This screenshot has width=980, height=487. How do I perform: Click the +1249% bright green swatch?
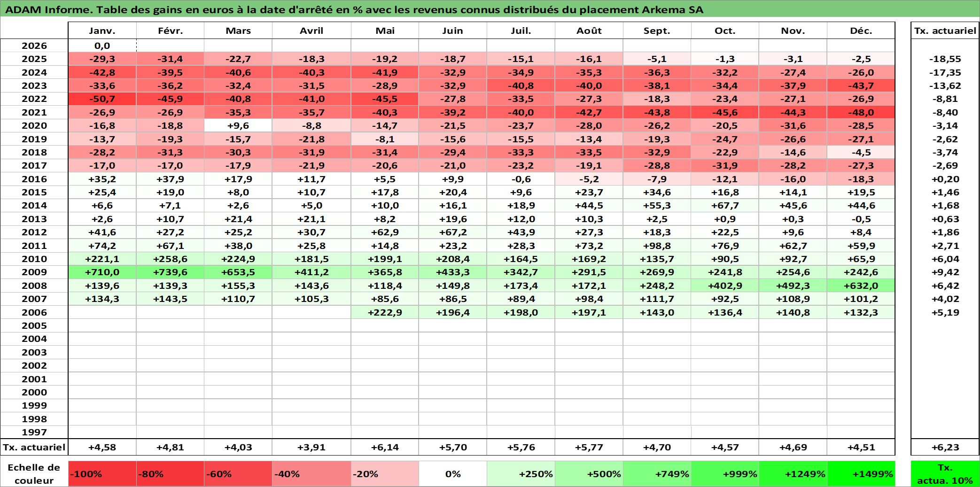click(x=793, y=474)
